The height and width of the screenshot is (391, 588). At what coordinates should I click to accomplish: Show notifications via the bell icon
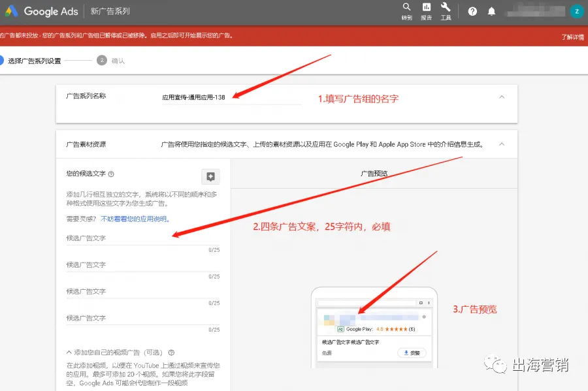[x=491, y=12]
